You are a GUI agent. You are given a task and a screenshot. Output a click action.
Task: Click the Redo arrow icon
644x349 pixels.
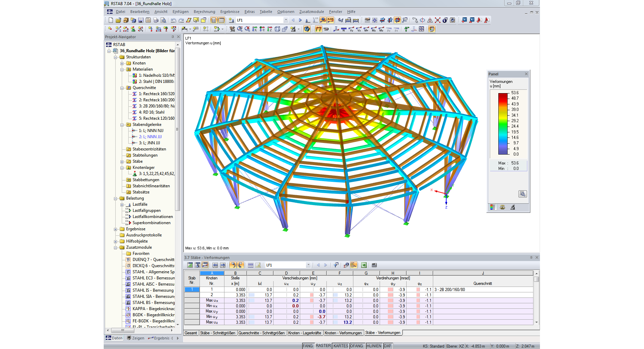(181, 20)
